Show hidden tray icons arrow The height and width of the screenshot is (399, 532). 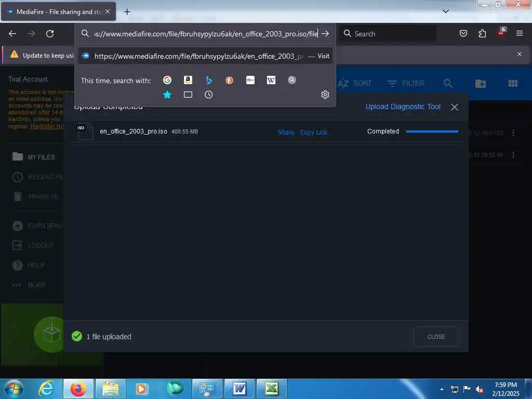(442, 389)
